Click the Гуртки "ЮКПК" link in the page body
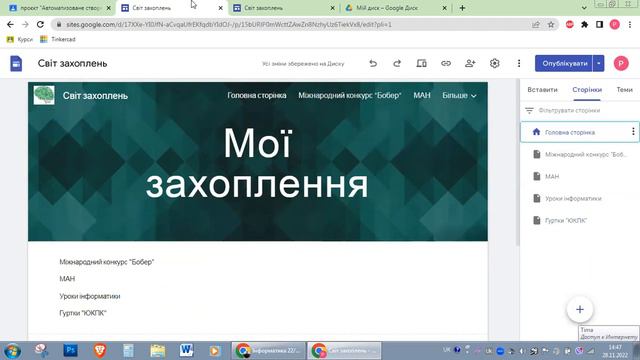The height and width of the screenshot is (360, 640). pyautogui.click(x=83, y=313)
